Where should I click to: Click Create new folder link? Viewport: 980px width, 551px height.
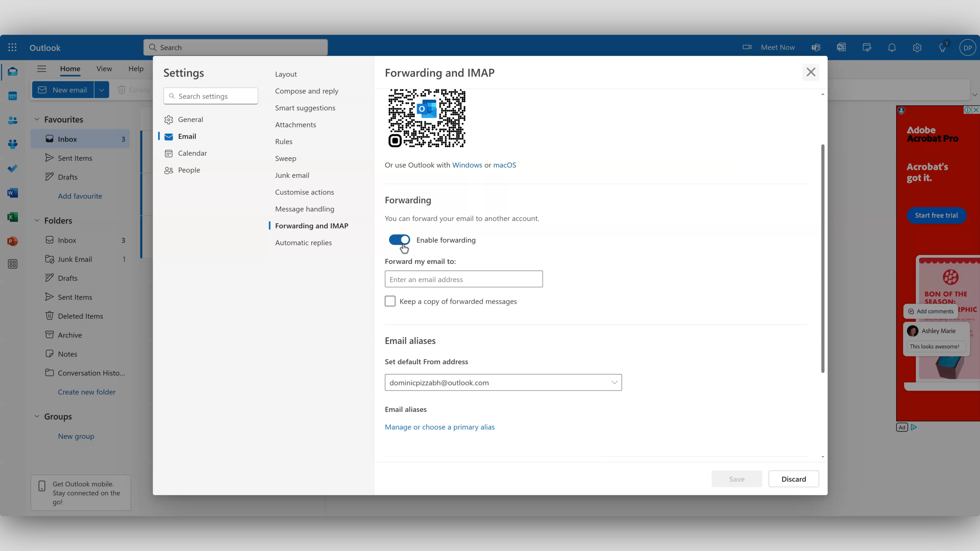point(87,392)
